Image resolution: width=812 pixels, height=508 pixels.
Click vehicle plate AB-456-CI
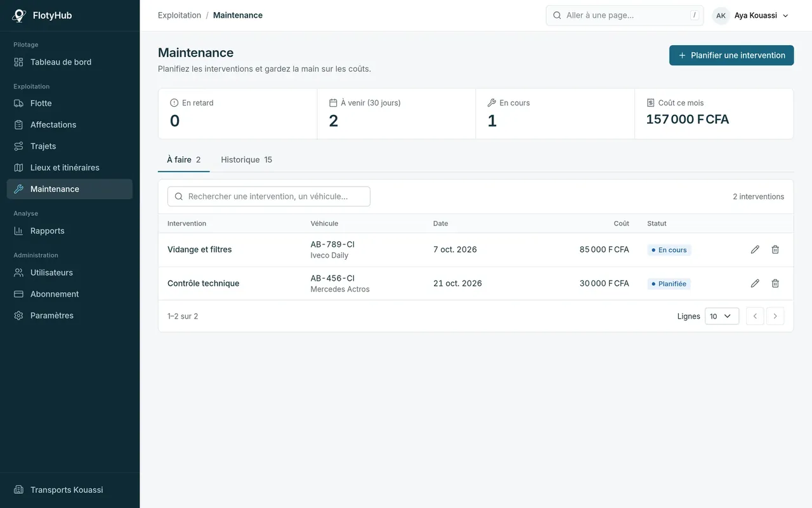[332, 278]
